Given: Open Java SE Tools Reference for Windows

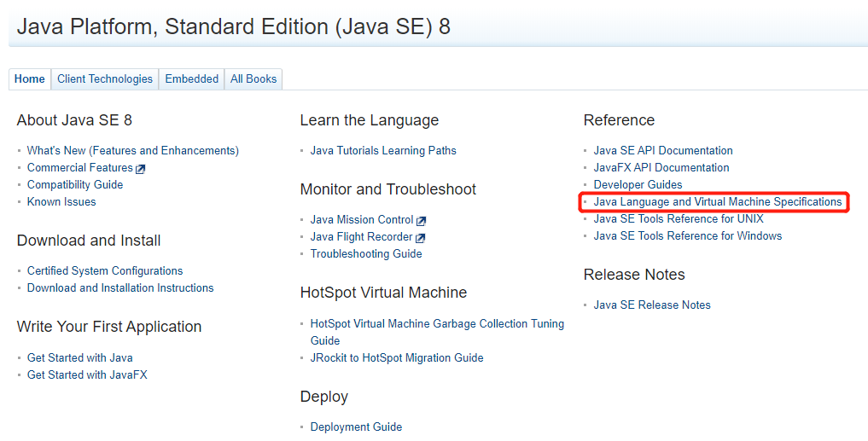Looking at the screenshot, I should (x=688, y=236).
